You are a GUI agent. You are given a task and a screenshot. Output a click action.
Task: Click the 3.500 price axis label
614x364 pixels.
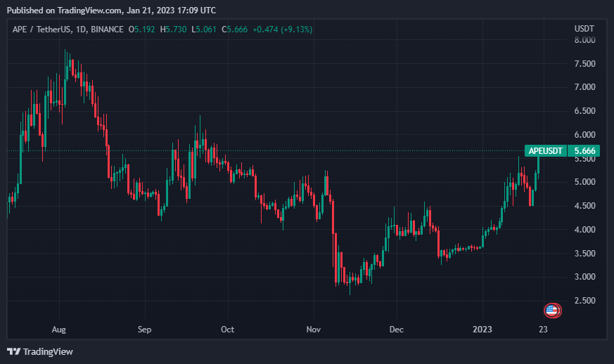coord(584,253)
